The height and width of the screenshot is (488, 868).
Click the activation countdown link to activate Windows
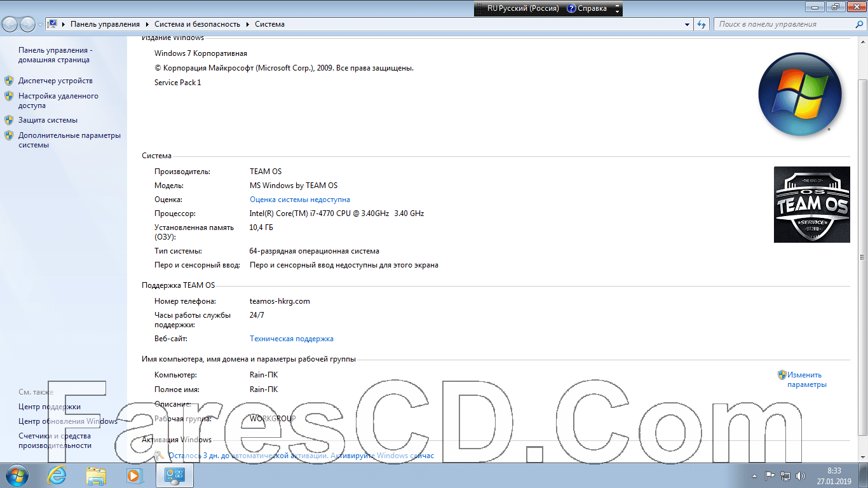point(301,456)
